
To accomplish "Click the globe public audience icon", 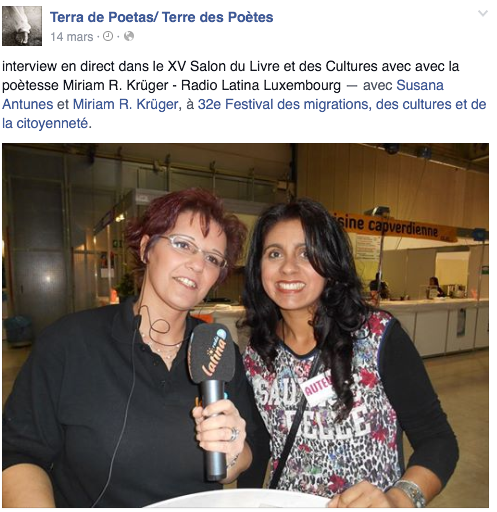I will pos(129,36).
